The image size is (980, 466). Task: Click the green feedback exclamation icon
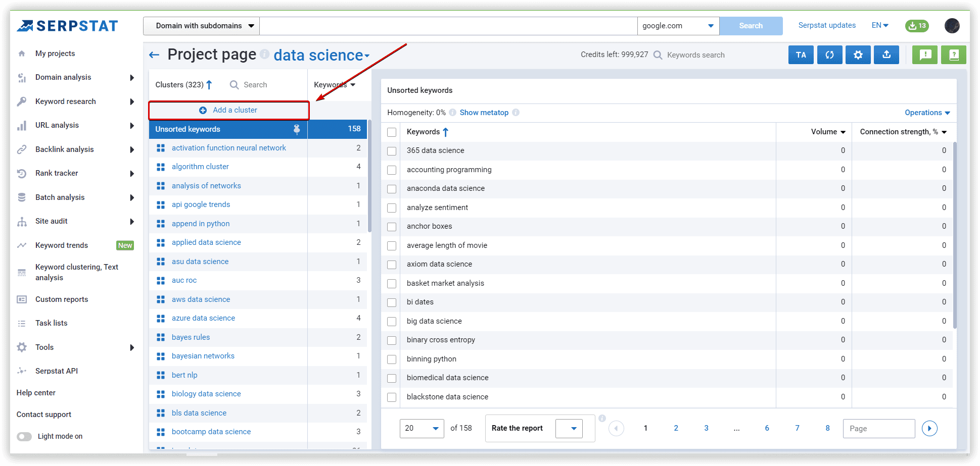click(x=925, y=55)
